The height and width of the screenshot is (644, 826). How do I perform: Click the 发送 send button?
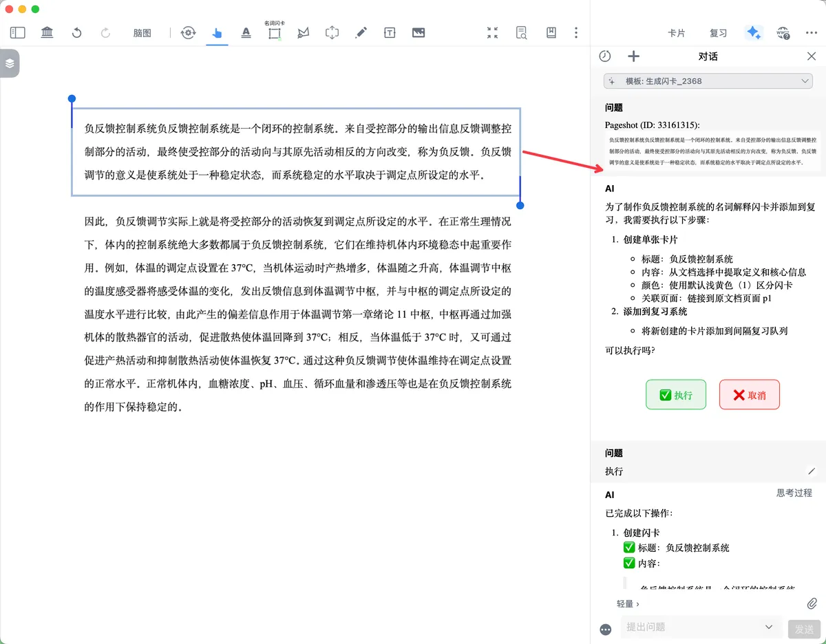click(x=805, y=629)
